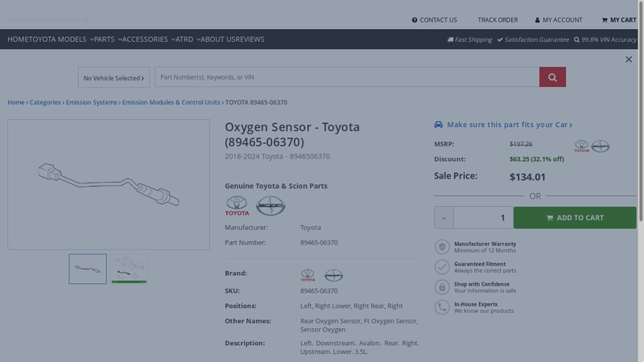This screenshot has width=644, height=362.
Task: Select the second diagram thumbnail
Action: tap(129, 269)
